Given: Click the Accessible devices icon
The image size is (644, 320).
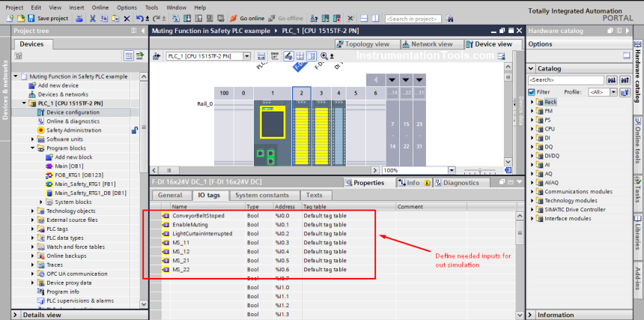Looking at the screenshot, I should point(314,18).
